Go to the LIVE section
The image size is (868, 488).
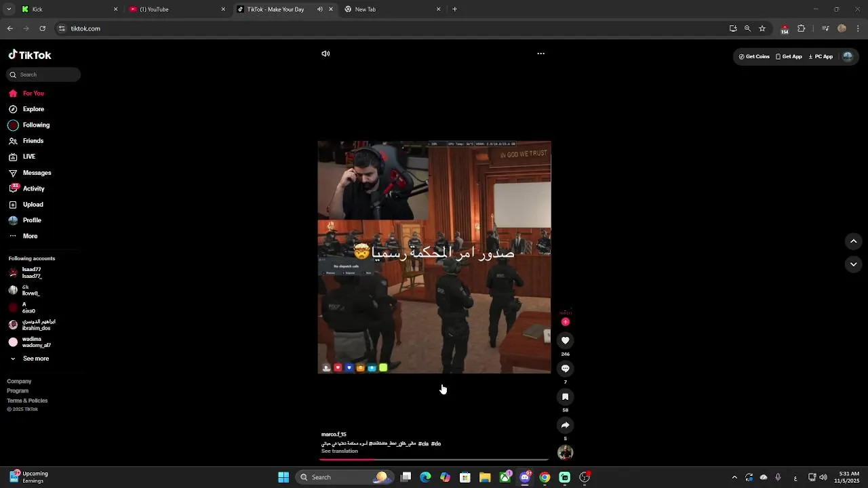(22, 157)
